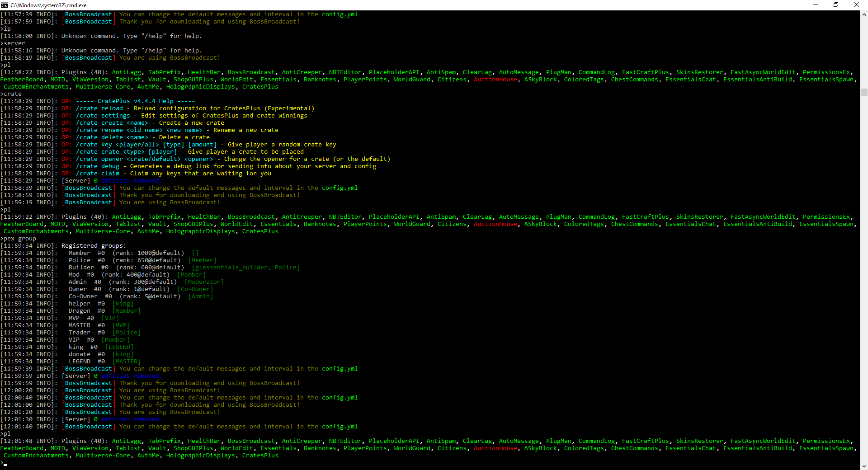Close the cmd.exe console window
868x470 pixels.
pyautogui.click(x=857, y=5)
